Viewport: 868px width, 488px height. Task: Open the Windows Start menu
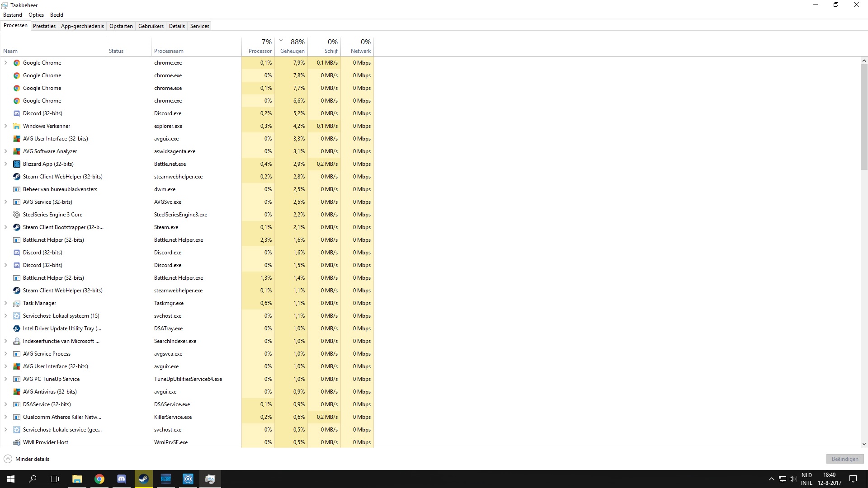click(11, 479)
